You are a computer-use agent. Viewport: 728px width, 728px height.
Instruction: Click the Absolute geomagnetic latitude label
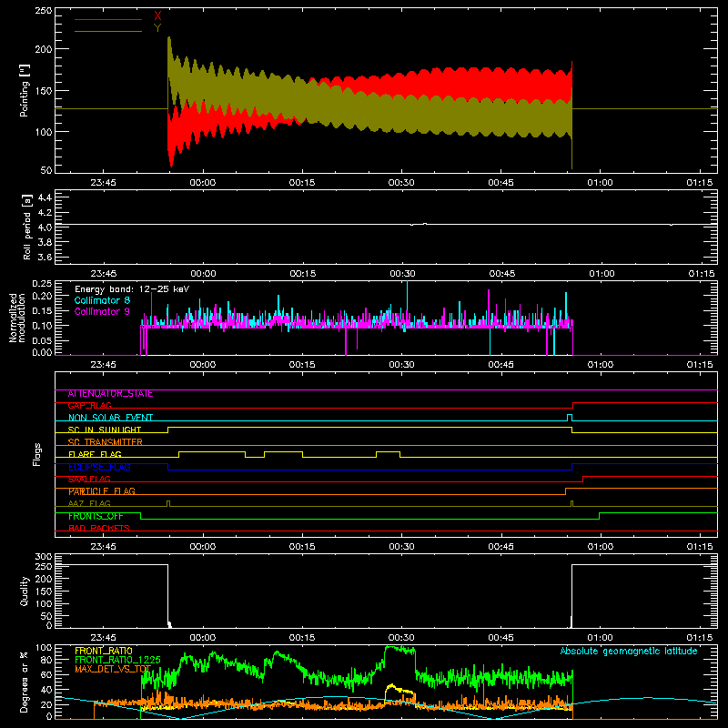[x=629, y=651]
